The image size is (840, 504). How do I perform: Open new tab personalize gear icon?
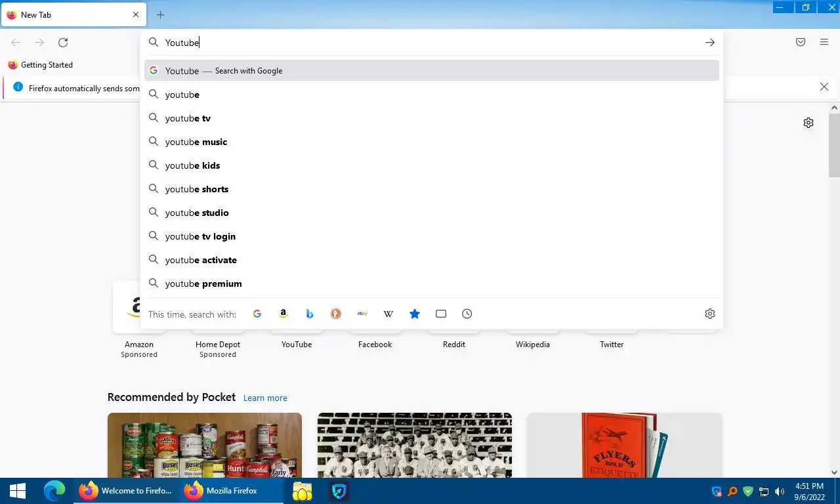(808, 123)
